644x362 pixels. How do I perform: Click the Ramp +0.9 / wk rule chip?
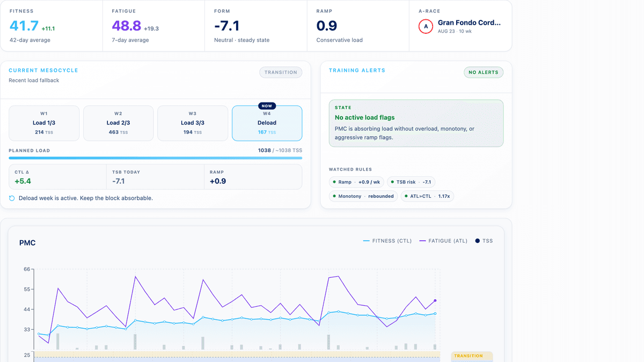pos(356,182)
